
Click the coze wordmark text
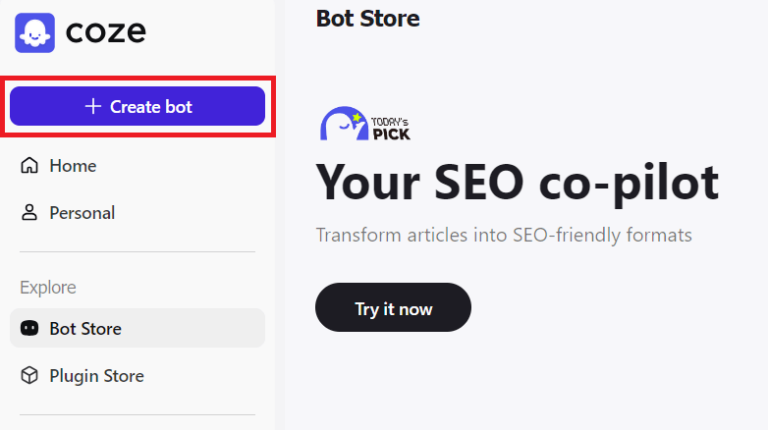(106, 32)
